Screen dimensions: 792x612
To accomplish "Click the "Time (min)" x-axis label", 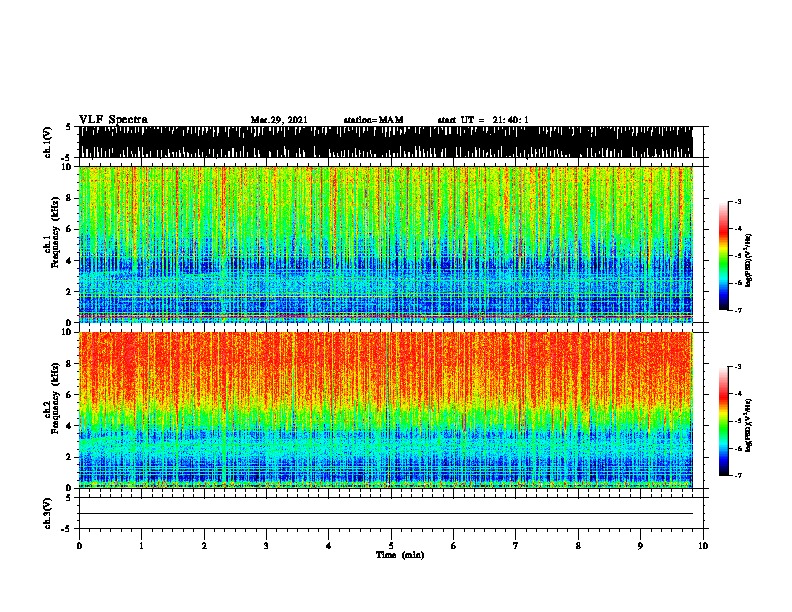I will click(x=400, y=555).
